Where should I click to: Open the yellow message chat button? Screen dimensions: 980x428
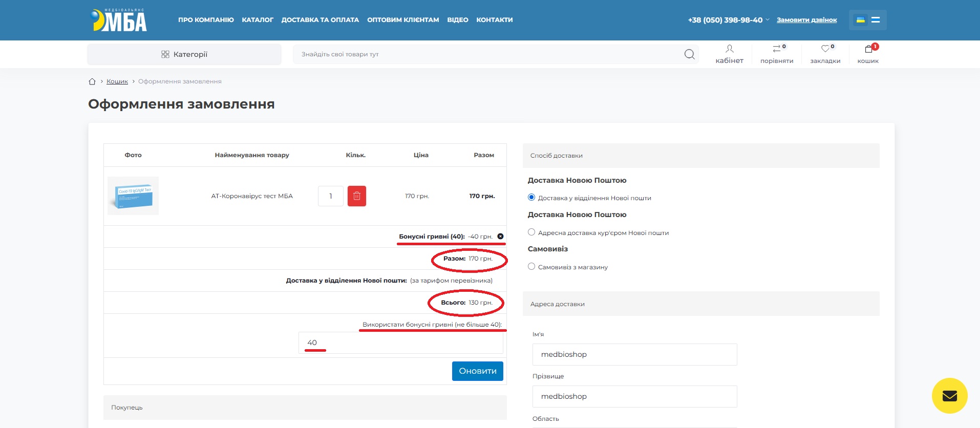(x=949, y=396)
